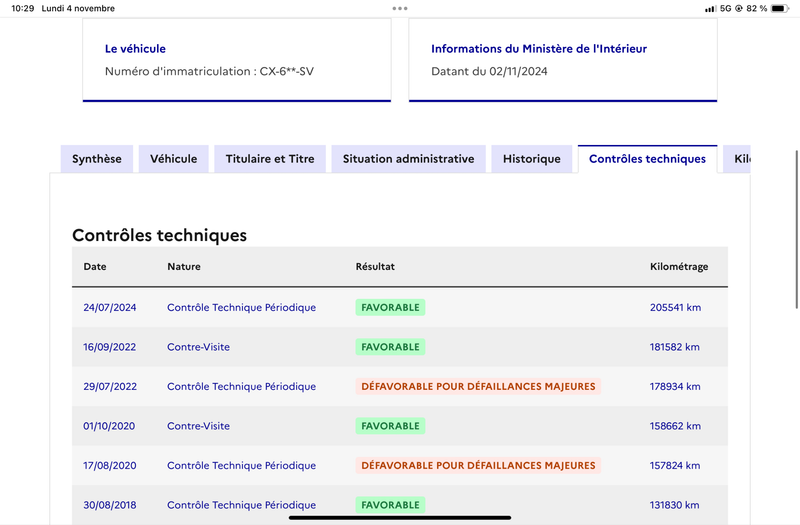Image resolution: width=800 pixels, height=525 pixels.
Task: Select the date 16/09/2022
Action: point(110,347)
